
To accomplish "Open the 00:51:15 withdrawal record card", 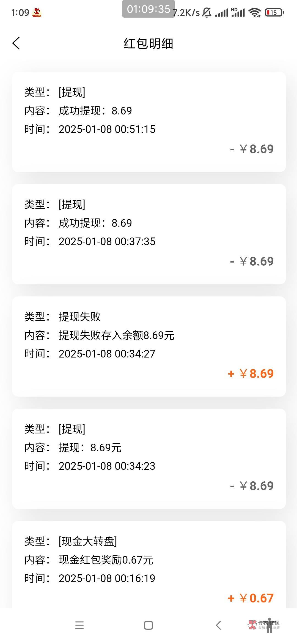I will (x=149, y=122).
